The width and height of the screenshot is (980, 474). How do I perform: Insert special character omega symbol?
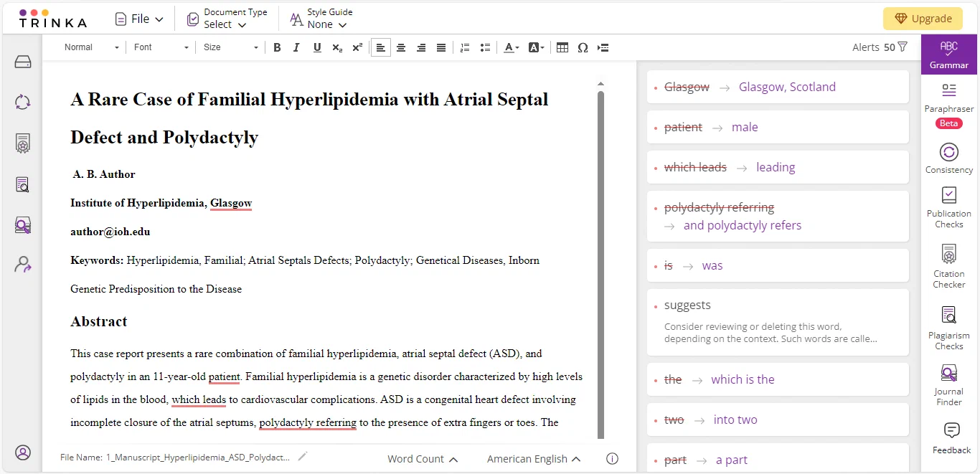pyautogui.click(x=583, y=48)
